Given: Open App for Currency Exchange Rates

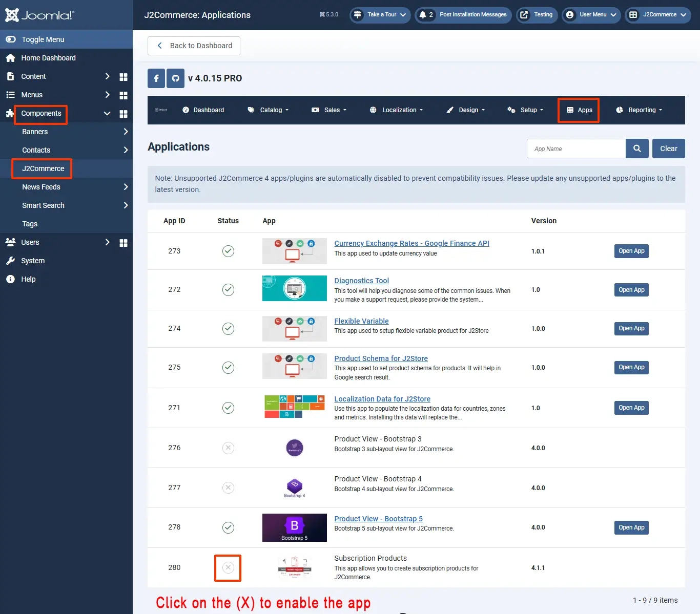Looking at the screenshot, I should click(x=631, y=251).
